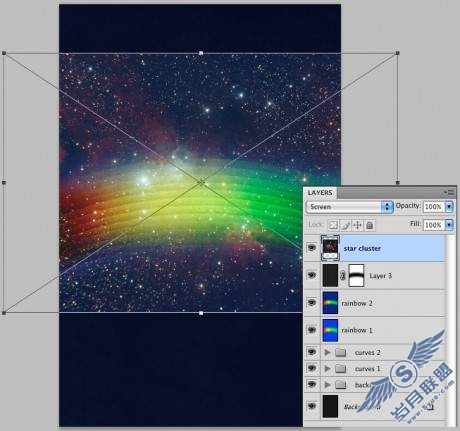Screen dimensions: 460x431
Task: Click the left-middle transform handle
Action: [4, 183]
